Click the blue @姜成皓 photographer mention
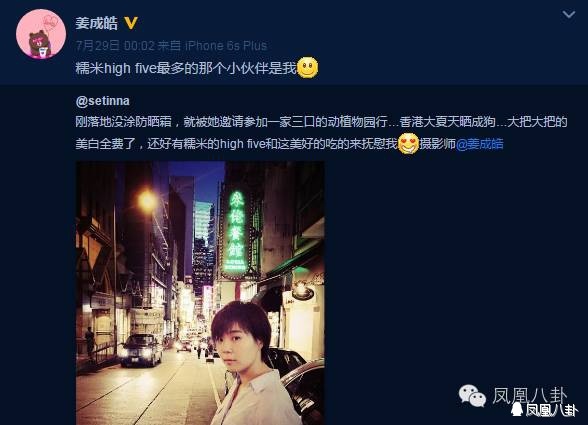This screenshot has height=425, width=588. 480,144
